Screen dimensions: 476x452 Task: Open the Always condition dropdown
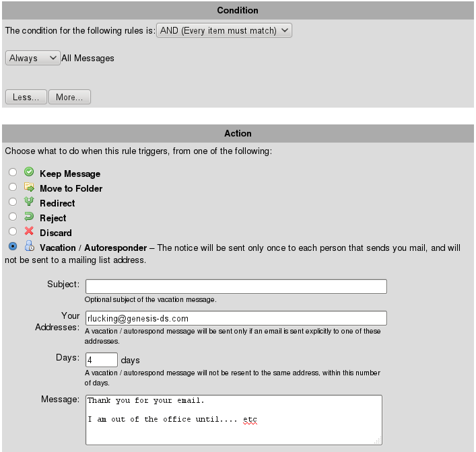pyautogui.click(x=32, y=58)
